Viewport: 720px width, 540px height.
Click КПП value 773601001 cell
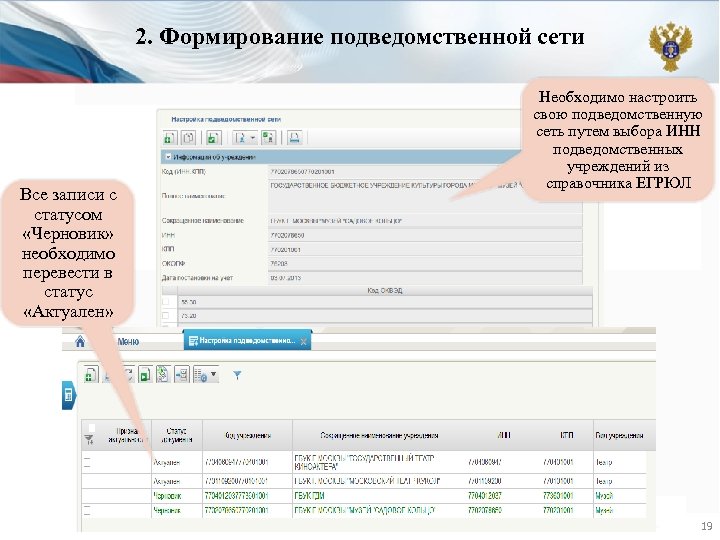coord(558,496)
